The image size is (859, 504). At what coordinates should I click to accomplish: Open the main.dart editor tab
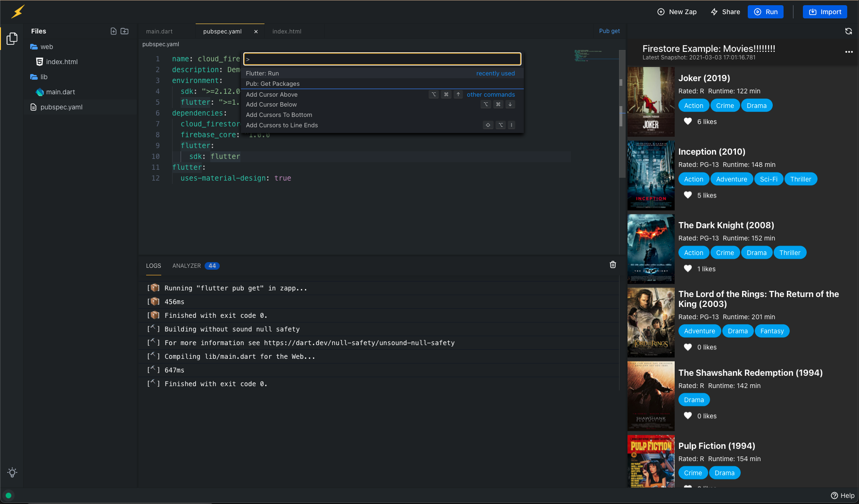159,32
